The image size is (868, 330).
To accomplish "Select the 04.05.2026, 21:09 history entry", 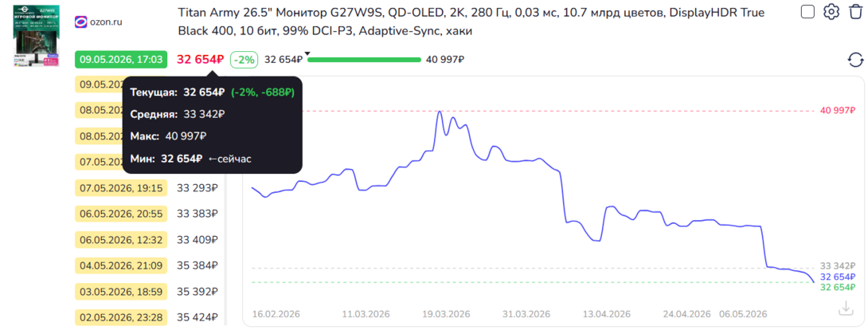I will pyautogui.click(x=121, y=265).
